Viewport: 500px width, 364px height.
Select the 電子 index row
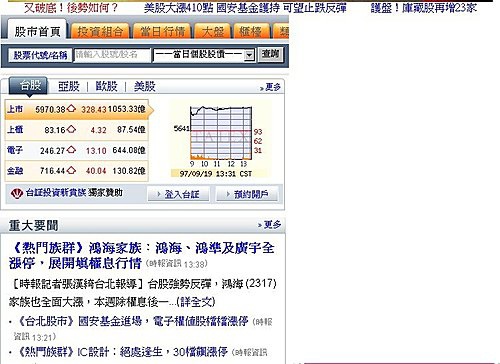point(77,150)
